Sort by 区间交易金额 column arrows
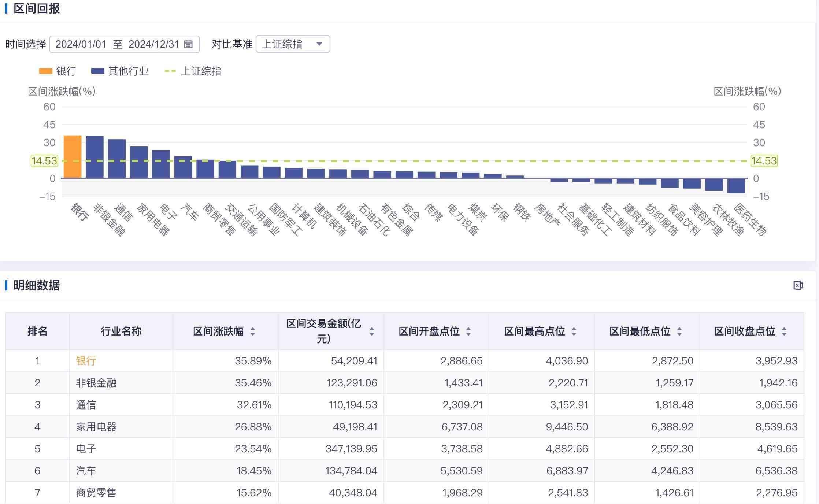Image resolution: width=819 pixels, height=504 pixels. (x=372, y=331)
